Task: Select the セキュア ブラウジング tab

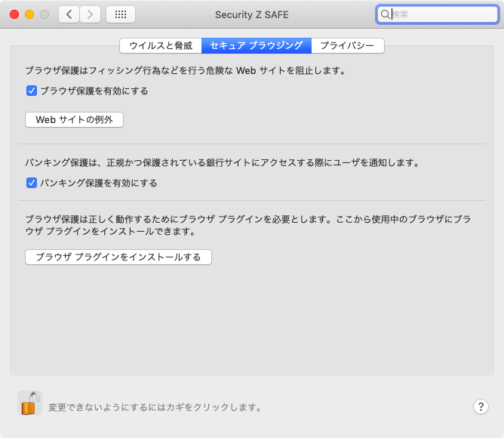Action: [257, 46]
